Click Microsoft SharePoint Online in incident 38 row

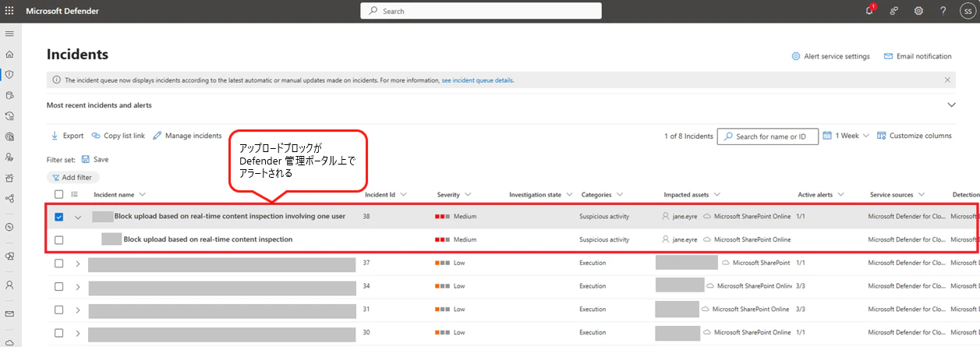pyautogui.click(x=752, y=216)
